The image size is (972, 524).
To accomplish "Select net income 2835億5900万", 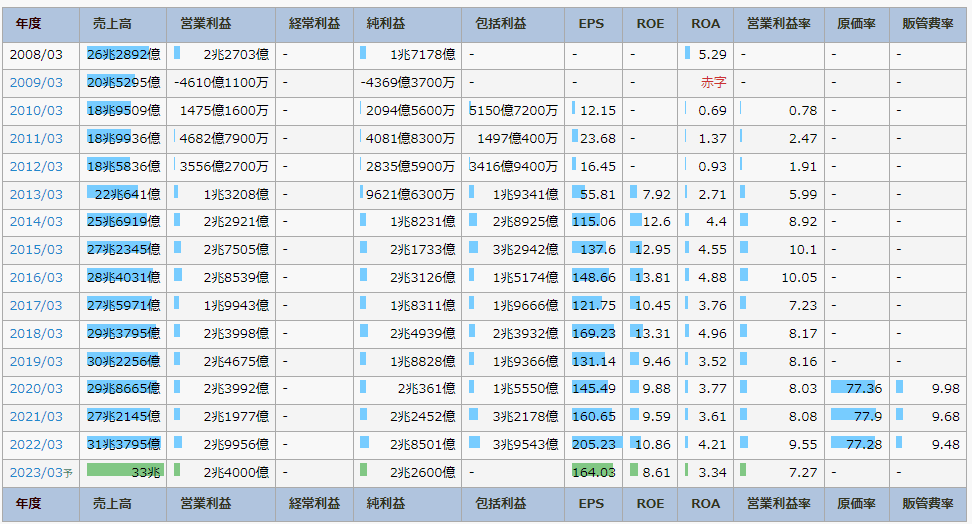I will pos(410,166).
